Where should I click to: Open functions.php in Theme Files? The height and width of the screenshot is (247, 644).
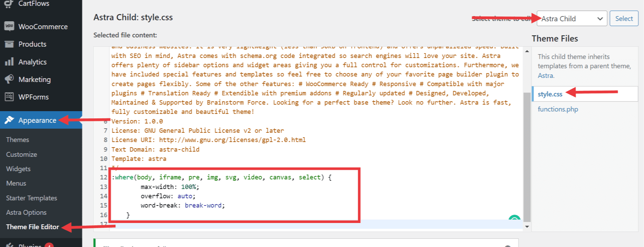click(x=558, y=109)
